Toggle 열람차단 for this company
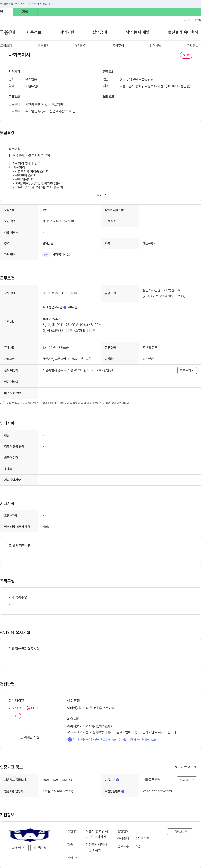 coord(40,847)
